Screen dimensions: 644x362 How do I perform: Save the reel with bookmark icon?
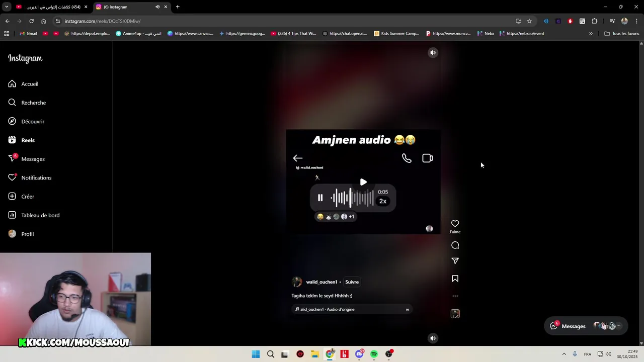(455, 279)
